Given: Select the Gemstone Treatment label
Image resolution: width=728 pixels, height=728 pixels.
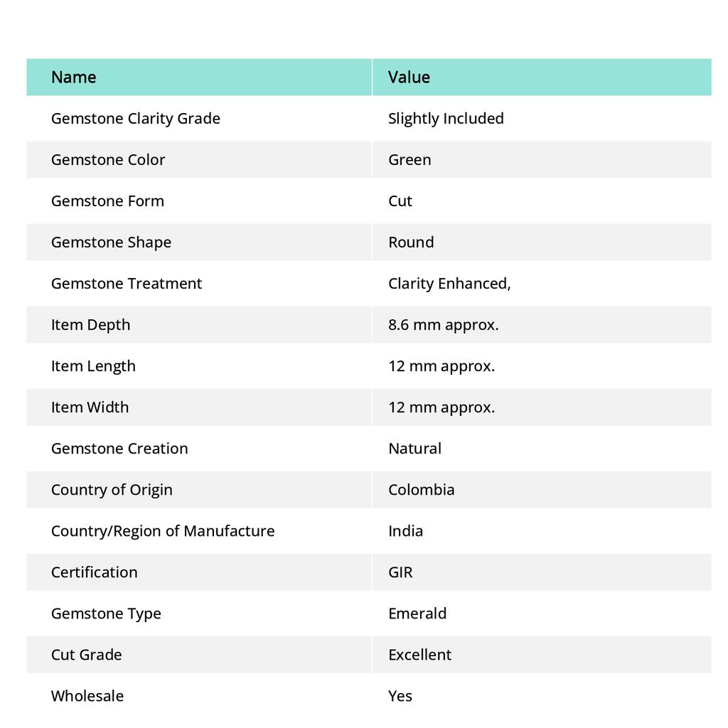Looking at the screenshot, I should tap(127, 283).
